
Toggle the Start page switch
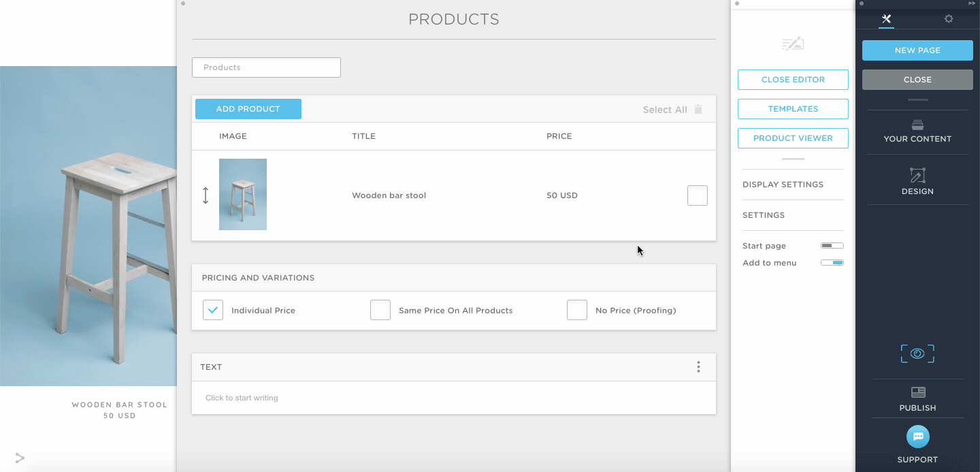832,246
